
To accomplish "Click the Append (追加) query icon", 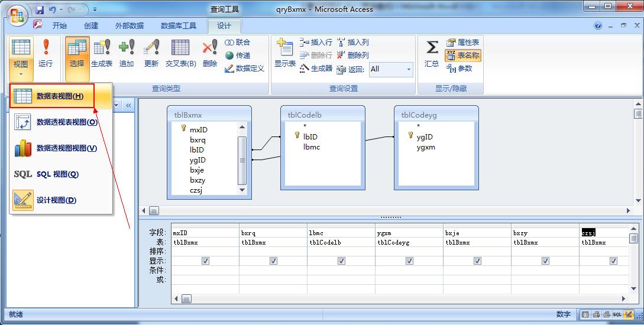I will [127, 54].
